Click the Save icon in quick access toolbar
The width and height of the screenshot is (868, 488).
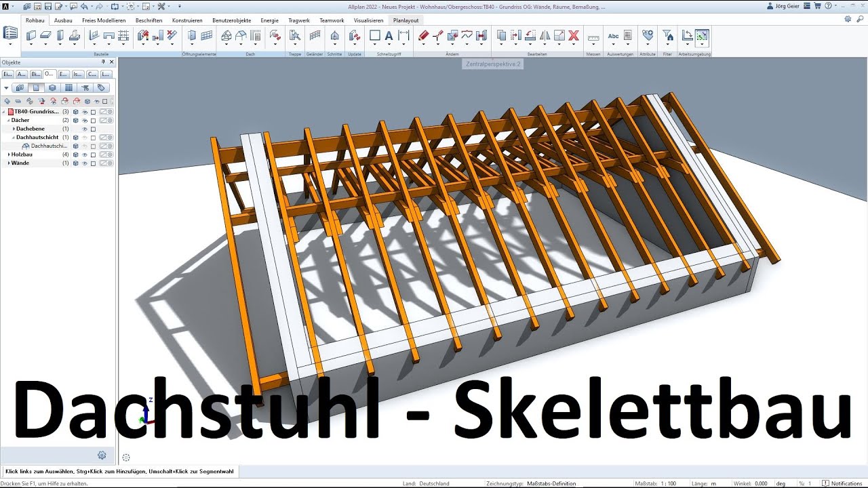click(x=48, y=6)
